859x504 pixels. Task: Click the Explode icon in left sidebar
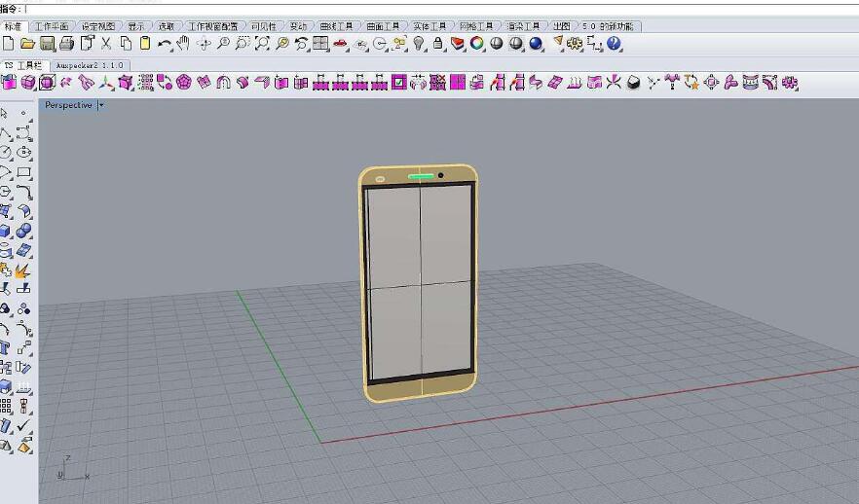(x=24, y=270)
